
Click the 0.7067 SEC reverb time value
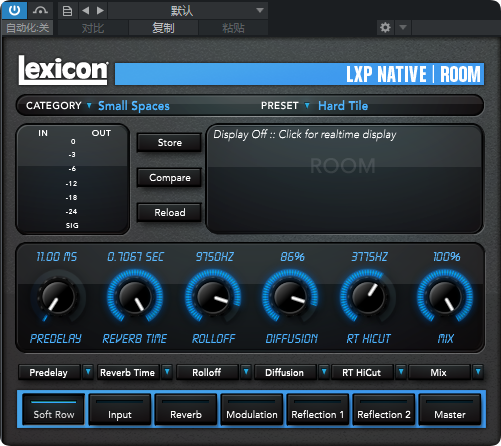coord(135,257)
